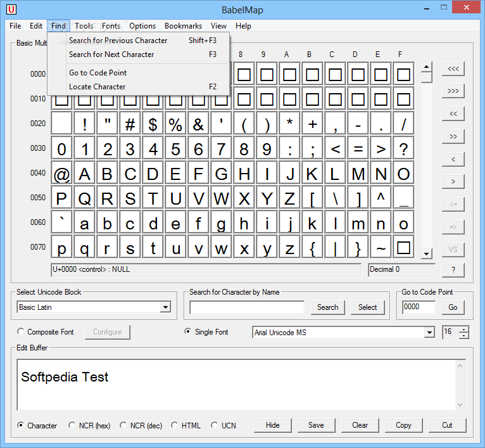Click the >> navigation button
Viewport: 485px width, 448px height.
453,136
